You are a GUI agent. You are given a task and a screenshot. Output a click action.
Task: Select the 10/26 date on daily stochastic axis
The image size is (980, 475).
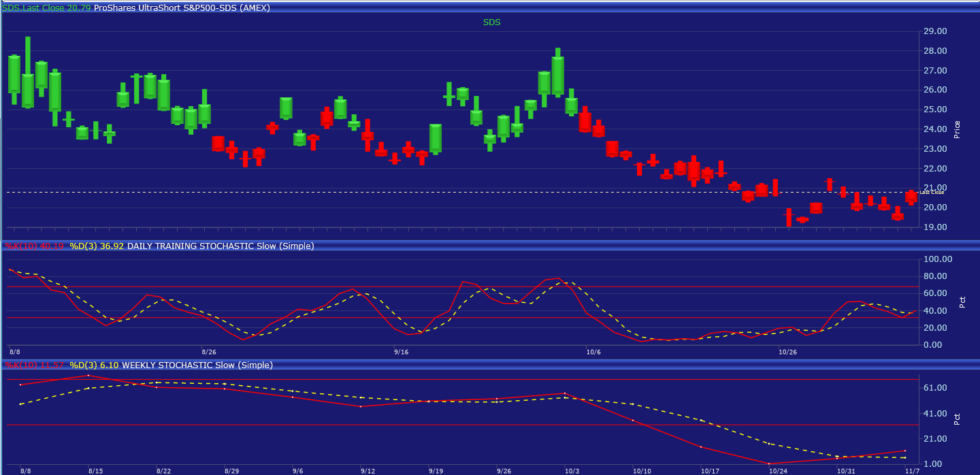click(x=787, y=353)
